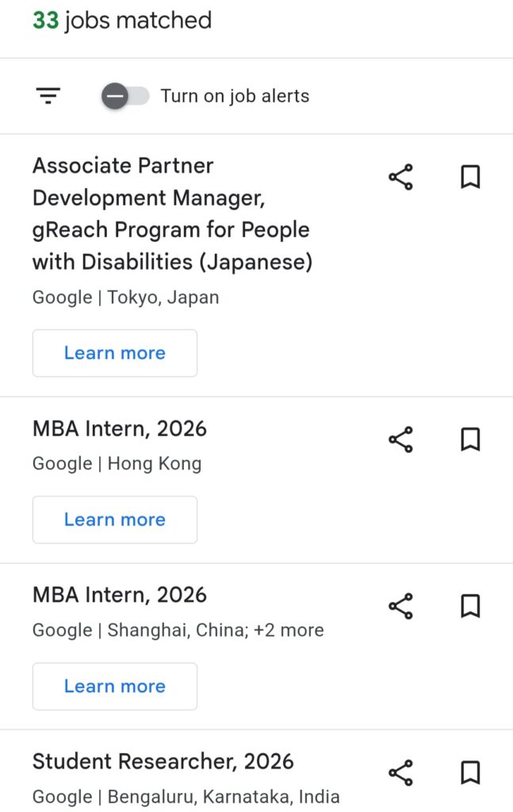Select the MBA Intern Hong Kong title
Screen dimensions: 513x812
click(x=119, y=427)
